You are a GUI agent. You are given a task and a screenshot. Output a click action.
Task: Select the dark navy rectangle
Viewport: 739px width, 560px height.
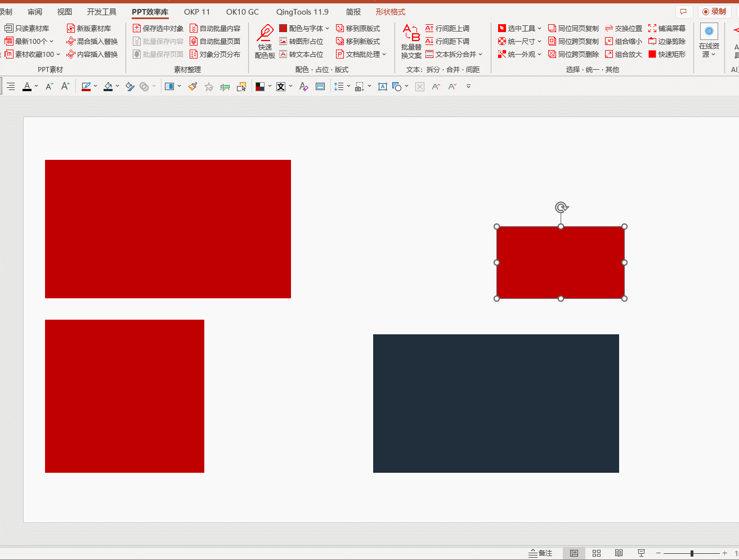(496, 404)
